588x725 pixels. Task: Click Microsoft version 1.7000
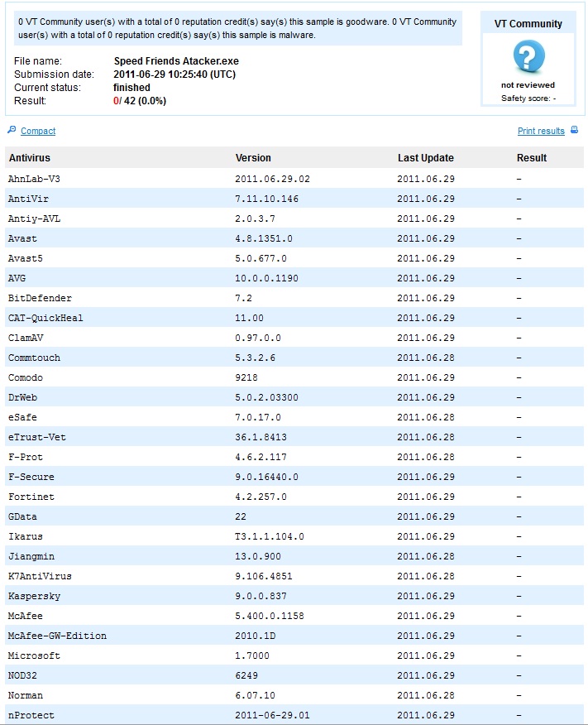point(252,656)
